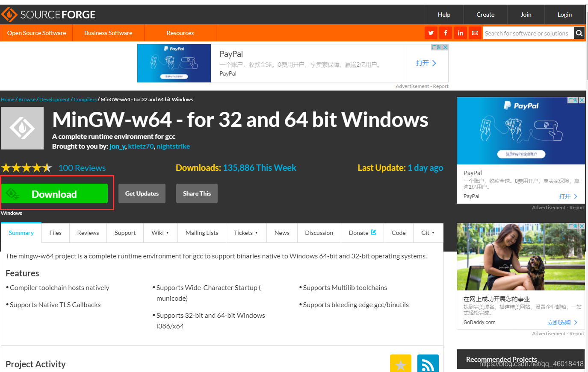Click the top PayPal banner image

[174, 63]
